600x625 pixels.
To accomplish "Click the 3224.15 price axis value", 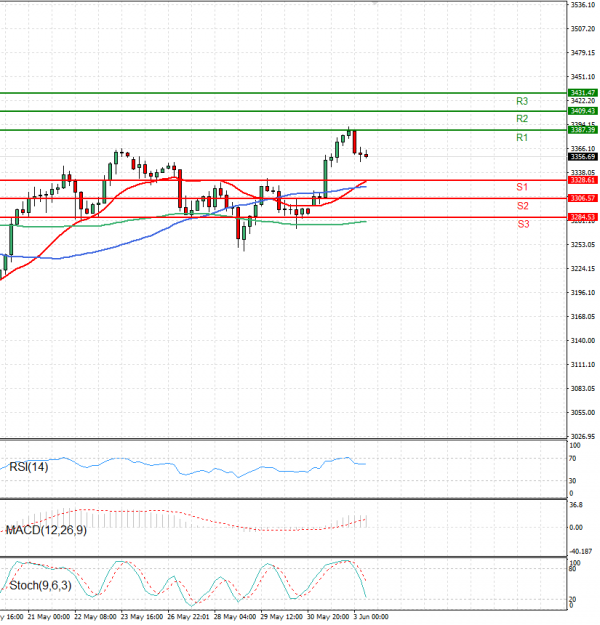I will coord(583,269).
